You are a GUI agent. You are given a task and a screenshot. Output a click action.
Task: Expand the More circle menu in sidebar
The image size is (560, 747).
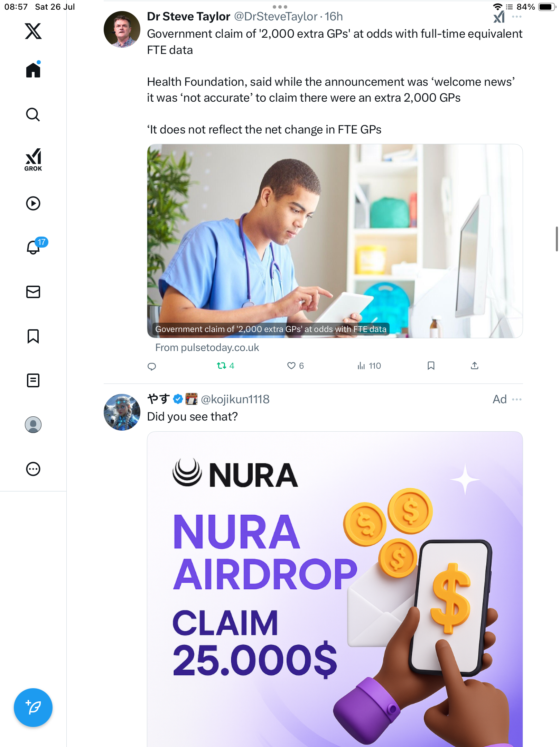point(33,469)
